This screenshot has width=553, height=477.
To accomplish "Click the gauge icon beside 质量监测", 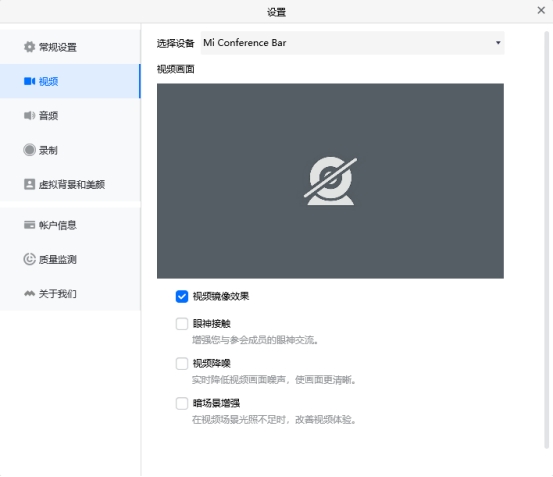I will point(29,259).
